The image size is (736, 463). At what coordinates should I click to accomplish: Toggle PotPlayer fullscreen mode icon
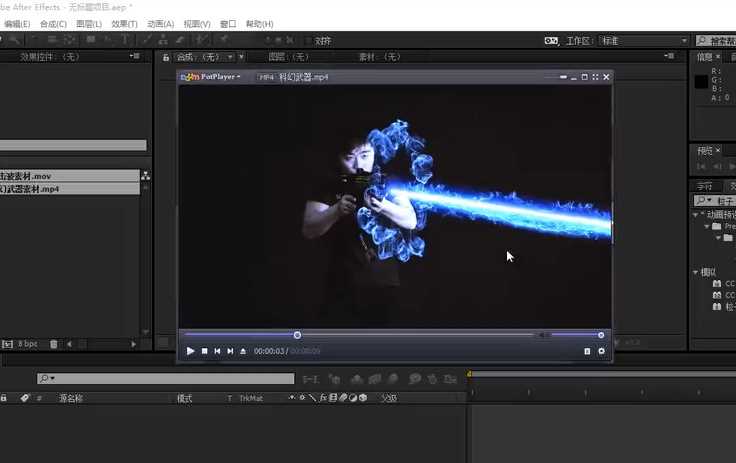click(x=595, y=77)
